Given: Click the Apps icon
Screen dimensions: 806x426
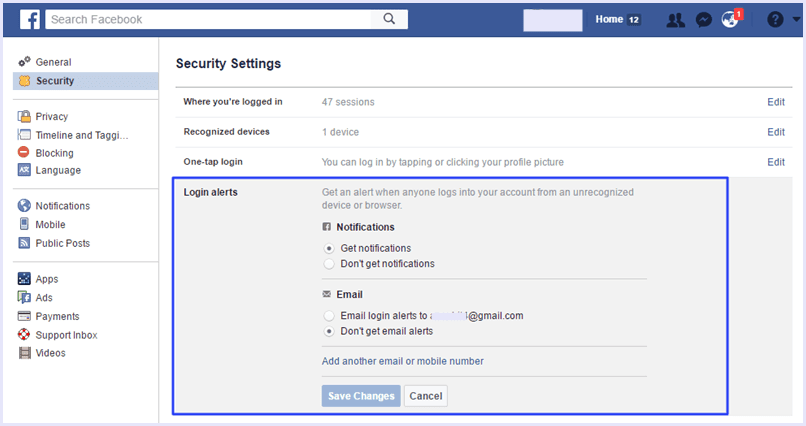Looking at the screenshot, I should (x=24, y=279).
